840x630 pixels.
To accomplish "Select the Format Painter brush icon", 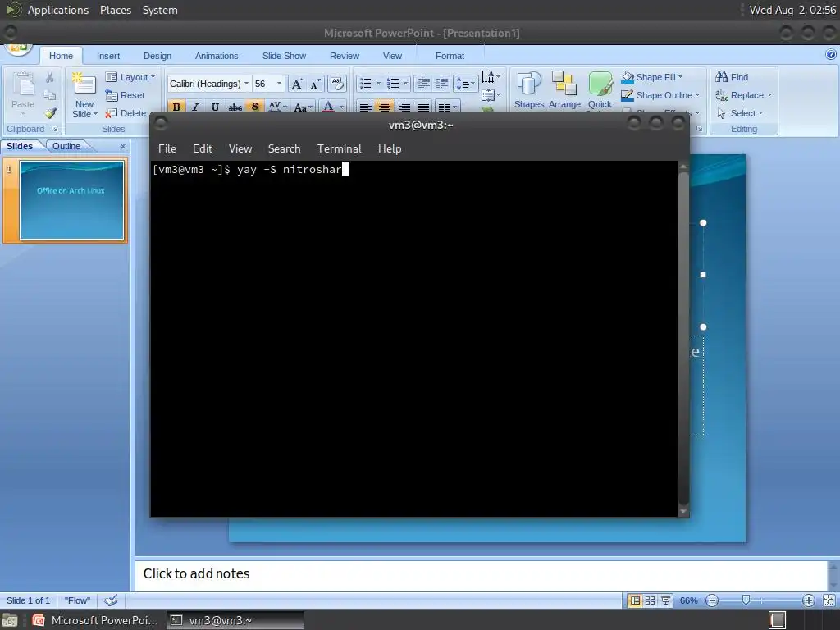I will click(x=50, y=113).
